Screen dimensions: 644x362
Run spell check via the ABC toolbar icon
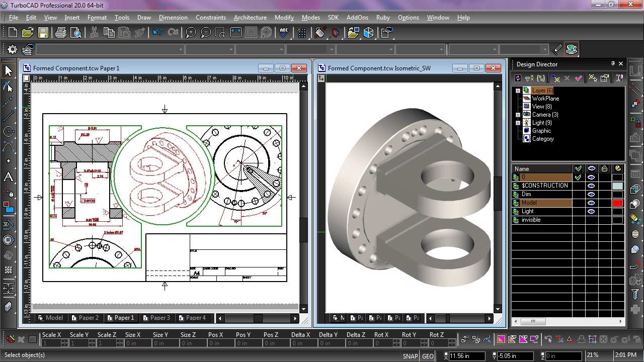[283, 32]
